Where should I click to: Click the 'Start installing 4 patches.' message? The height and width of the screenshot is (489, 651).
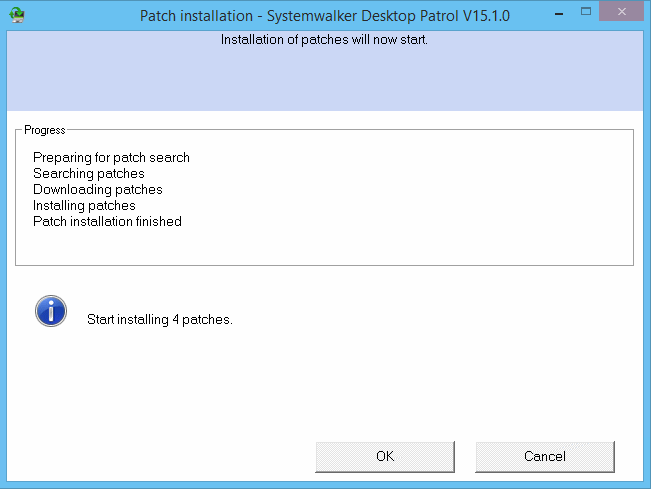[x=160, y=319]
